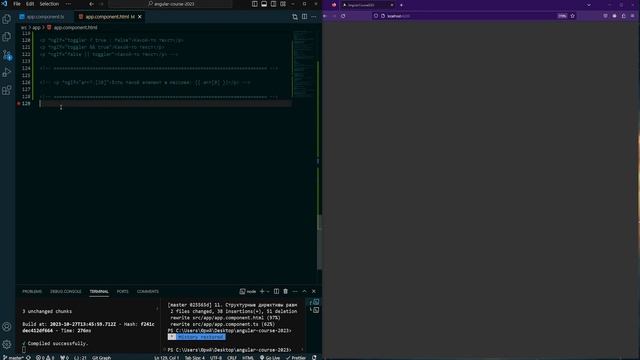Screen dimensions: 640x360
Task: Change the HTML language mode
Action: click(x=248, y=358)
